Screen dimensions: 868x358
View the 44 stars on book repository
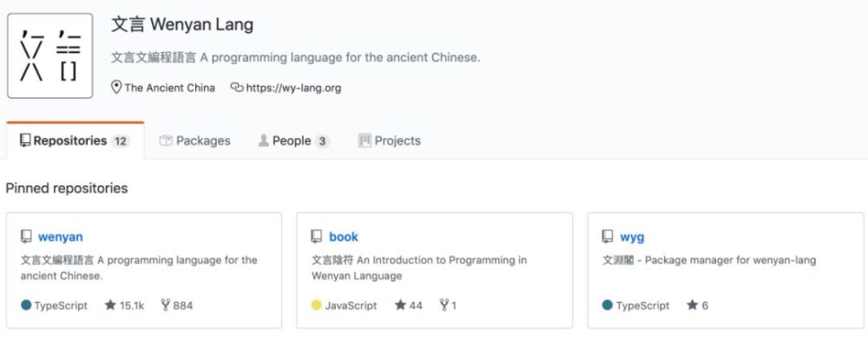409,305
